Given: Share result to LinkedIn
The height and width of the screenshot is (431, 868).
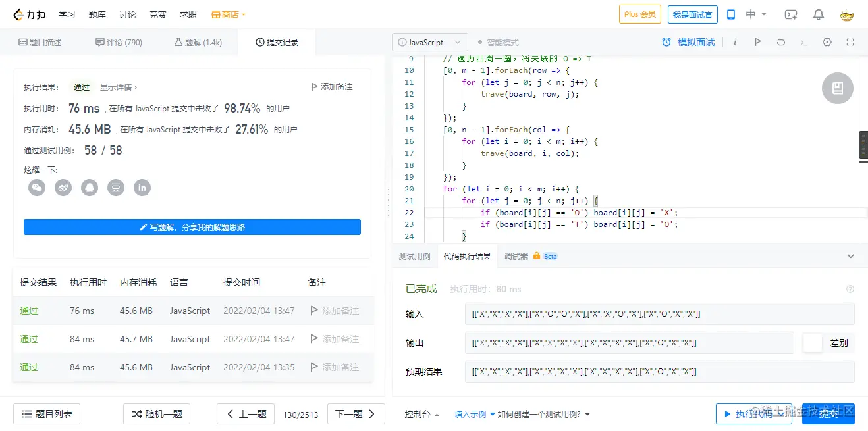Looking at the screenshot, I should click(x=142, y=188).
